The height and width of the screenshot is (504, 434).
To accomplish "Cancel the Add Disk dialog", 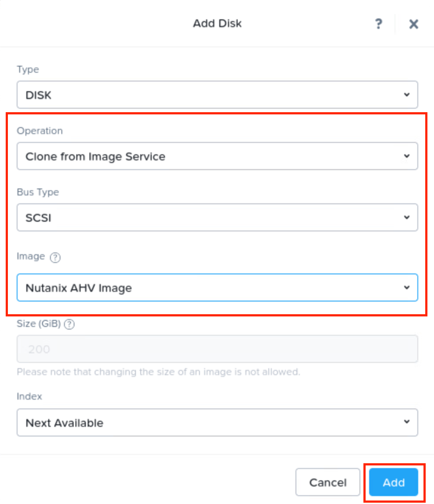I will pyautogui.click(x=327, y=482).
